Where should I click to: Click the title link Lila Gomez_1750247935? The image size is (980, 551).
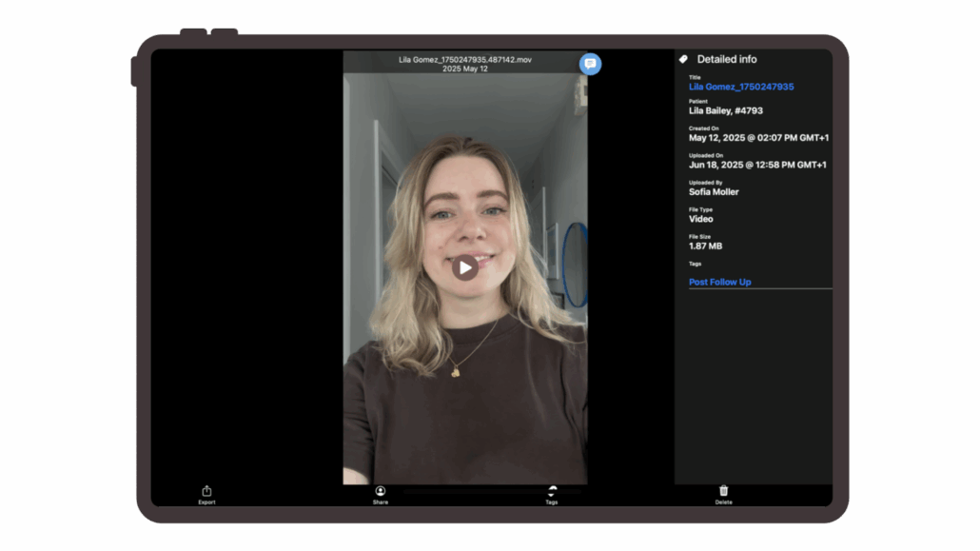[741, 87]
